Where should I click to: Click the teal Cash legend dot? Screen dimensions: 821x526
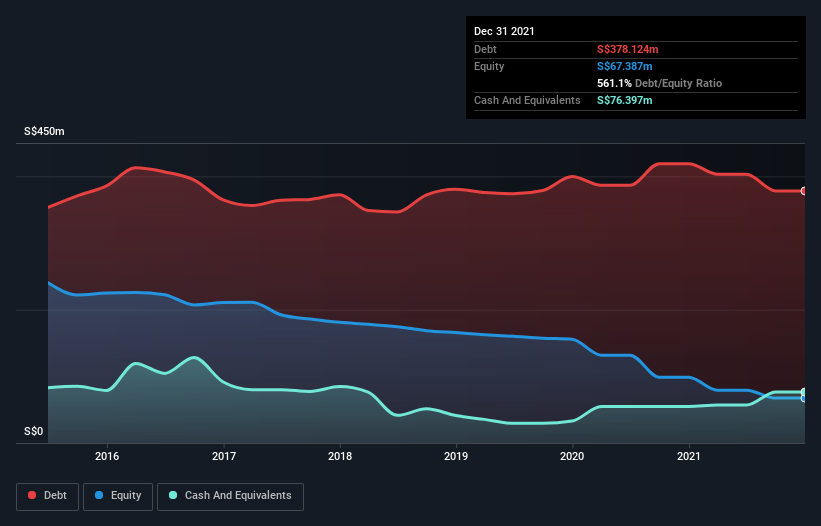pyautogui.click(x=173, y=495)
